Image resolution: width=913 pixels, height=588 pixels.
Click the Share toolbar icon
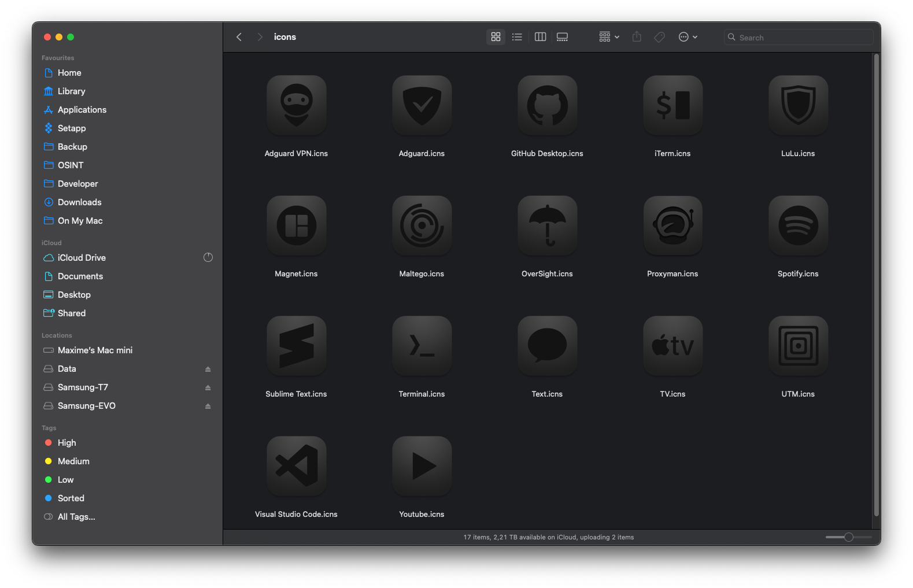click(637, 37)
